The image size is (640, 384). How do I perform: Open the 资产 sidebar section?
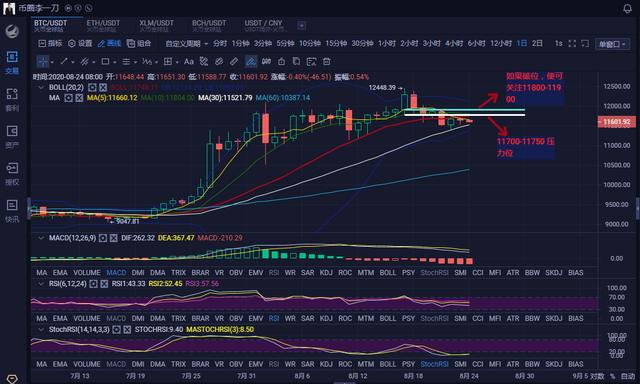coord(12,137)
